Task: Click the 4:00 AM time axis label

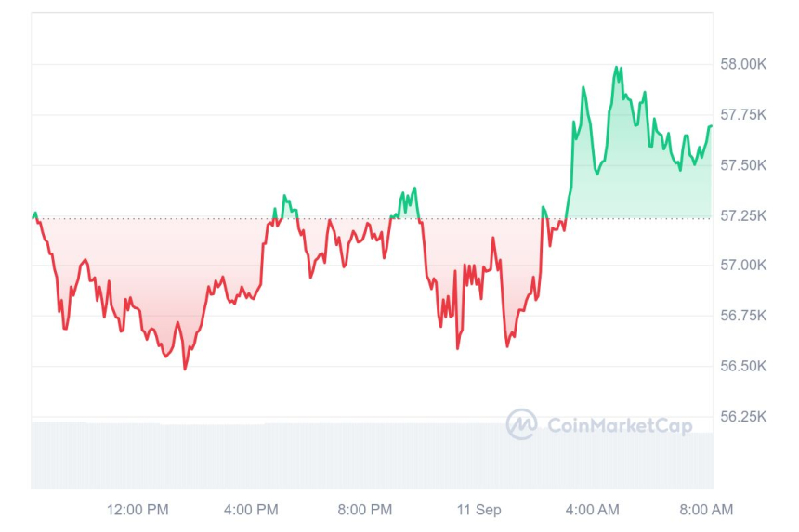Action: [x=592, y=510]
